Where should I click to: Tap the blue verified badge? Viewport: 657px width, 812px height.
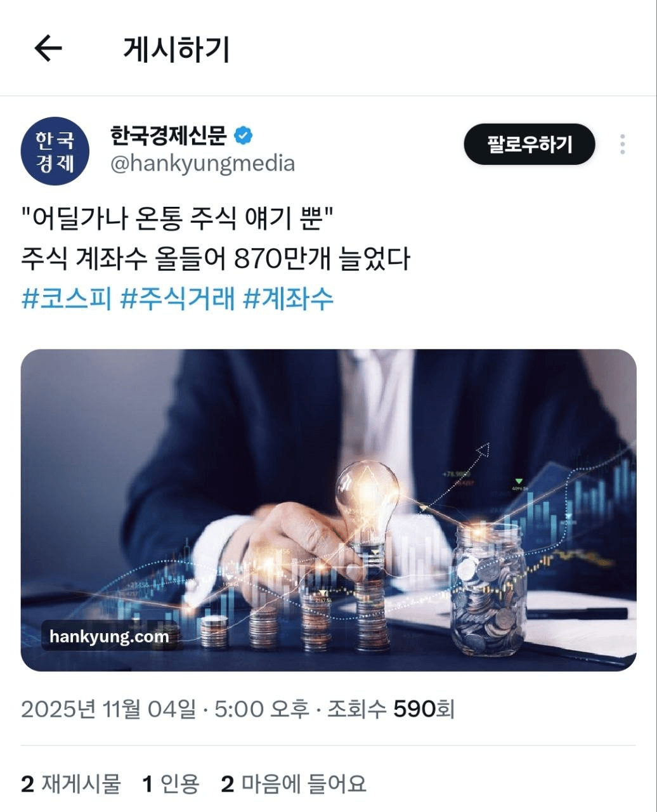pyautogui.click(x=244, y=134)
